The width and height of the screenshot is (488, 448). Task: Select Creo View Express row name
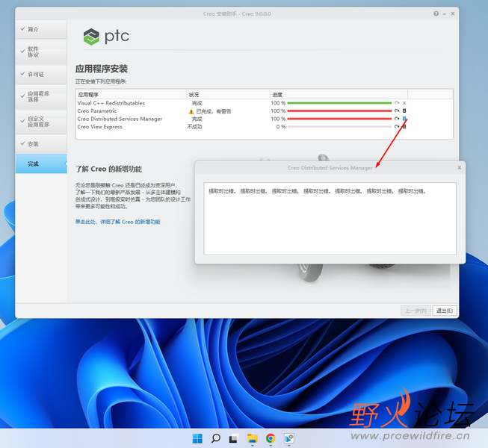(99, 126)
